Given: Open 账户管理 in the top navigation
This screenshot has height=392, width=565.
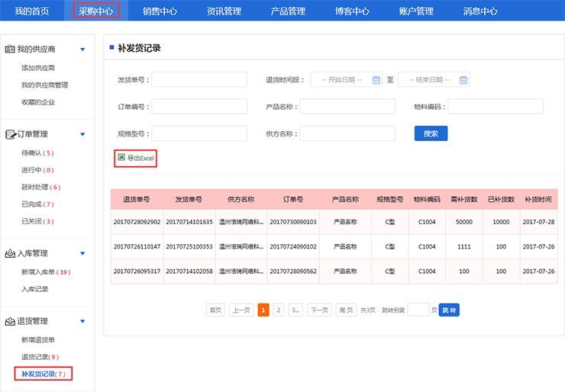Looking at the screenshot, I should (x=416, y=11).
